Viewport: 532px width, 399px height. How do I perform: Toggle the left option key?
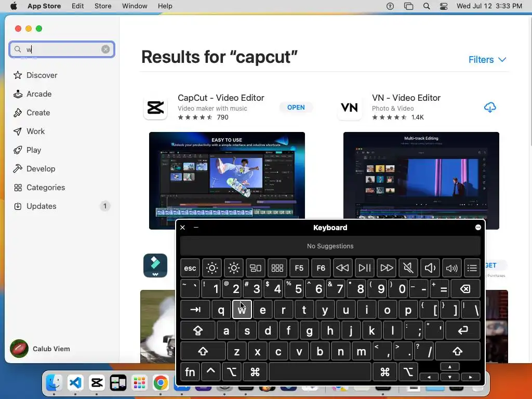tap(232, 372)
